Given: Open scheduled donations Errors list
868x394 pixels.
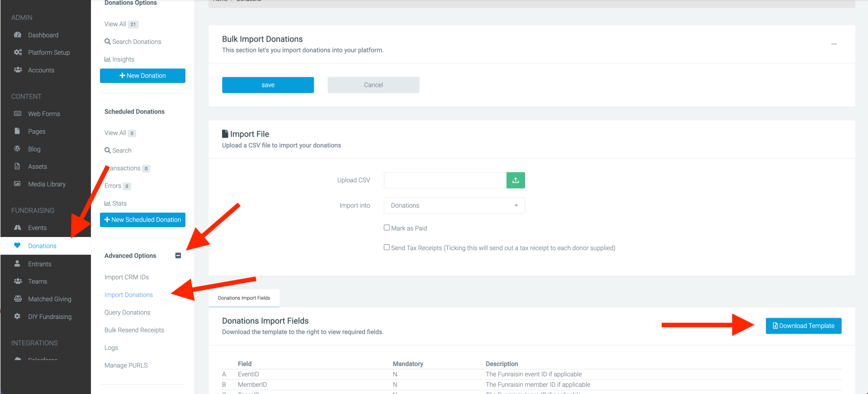Looking at the screenshot, I should (118, 186).
